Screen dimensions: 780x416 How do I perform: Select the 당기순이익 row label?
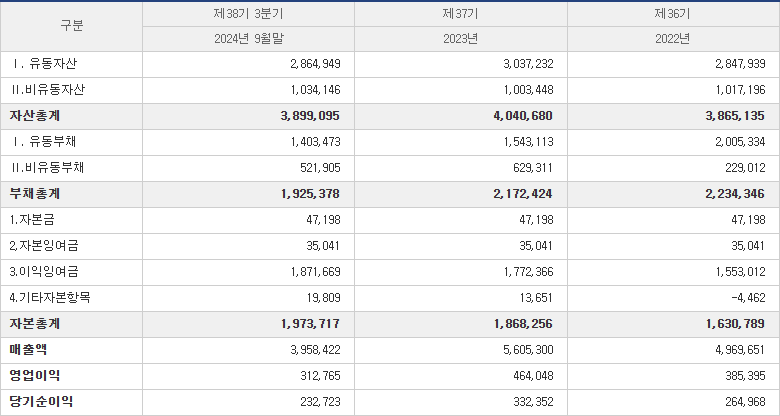[x=41, y=402]
